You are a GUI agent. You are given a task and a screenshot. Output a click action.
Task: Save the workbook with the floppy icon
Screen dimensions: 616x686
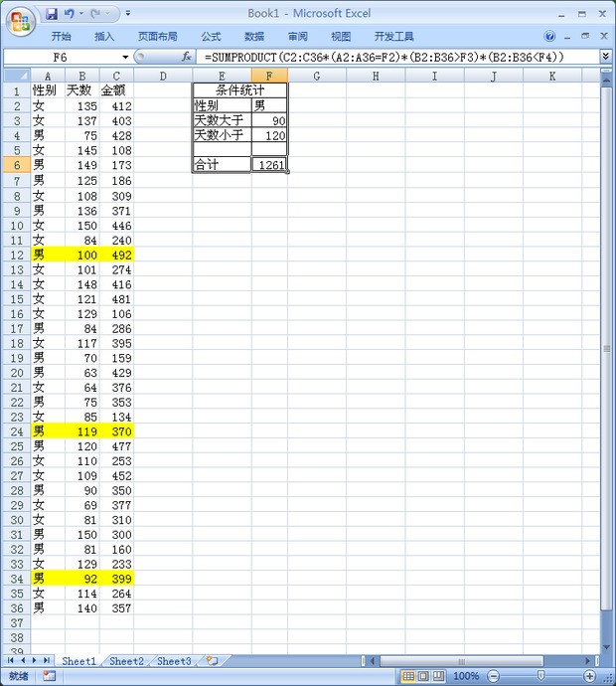pos(52,14)
